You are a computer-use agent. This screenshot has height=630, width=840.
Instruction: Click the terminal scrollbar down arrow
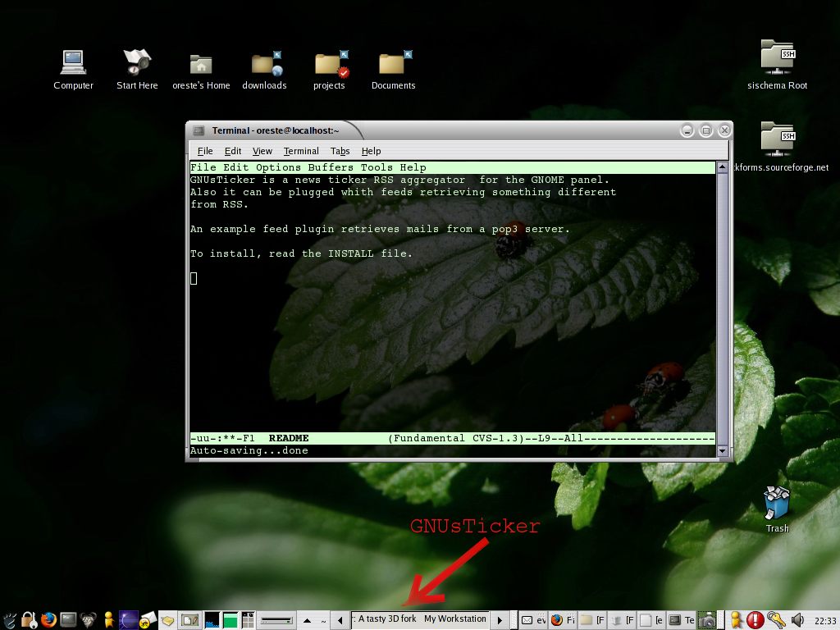723,450
